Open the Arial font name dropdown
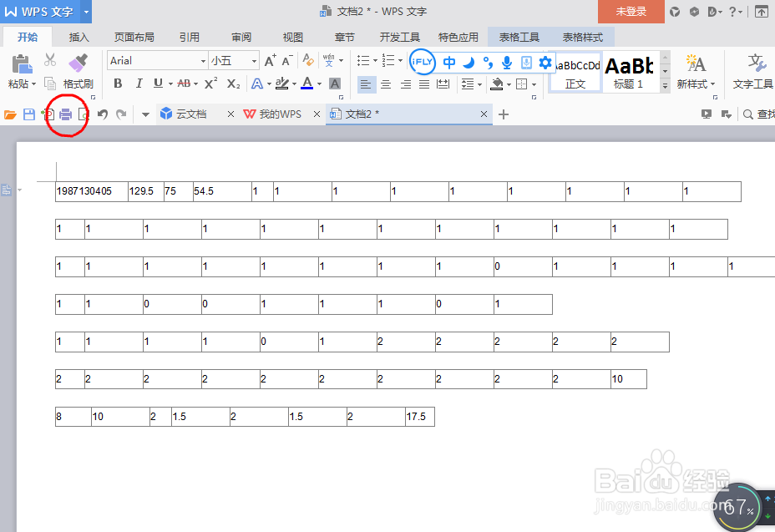Image resolution: width=775 pixels, height=532 pixels. tap(203, 61)
